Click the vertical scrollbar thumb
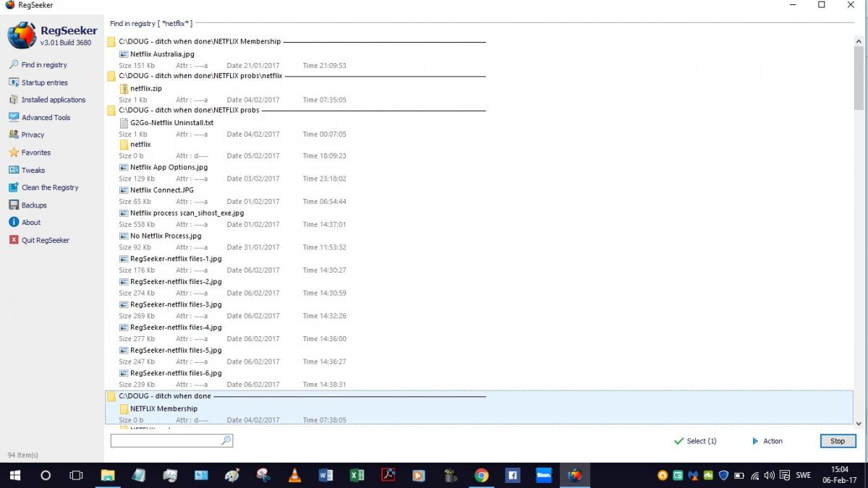This screenshot has height=488, width=868. 859,78
